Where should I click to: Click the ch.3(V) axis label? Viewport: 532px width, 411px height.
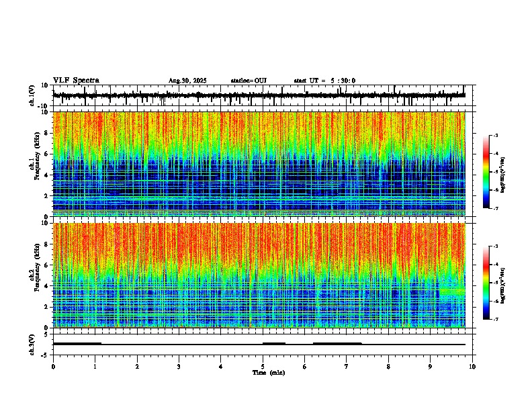pyautogui.click(x=32, y=345)
